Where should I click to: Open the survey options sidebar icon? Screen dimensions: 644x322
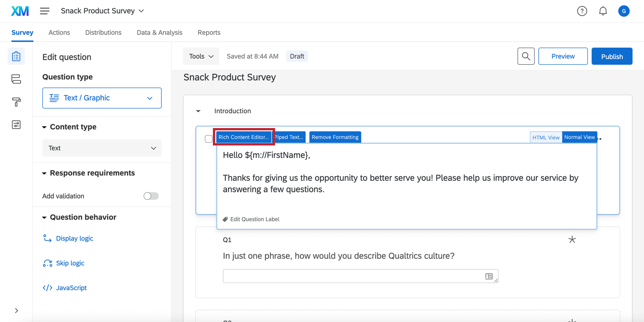coord(16,125)
